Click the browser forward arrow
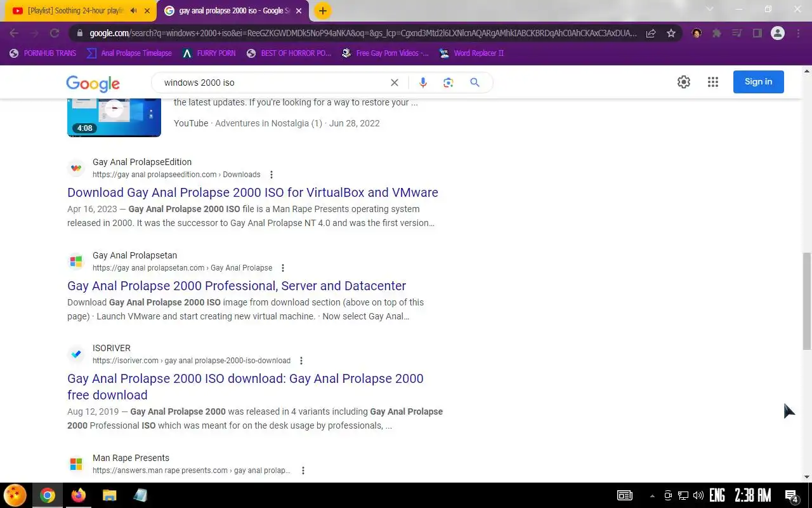Screen dimensions: 812x508 tap(34, 34)
